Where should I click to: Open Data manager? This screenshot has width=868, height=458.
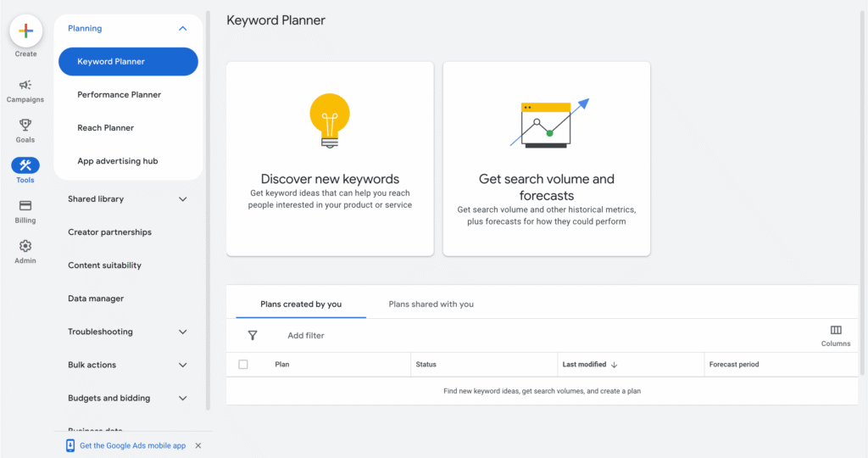pyautogui.click(x=96, y=299)
